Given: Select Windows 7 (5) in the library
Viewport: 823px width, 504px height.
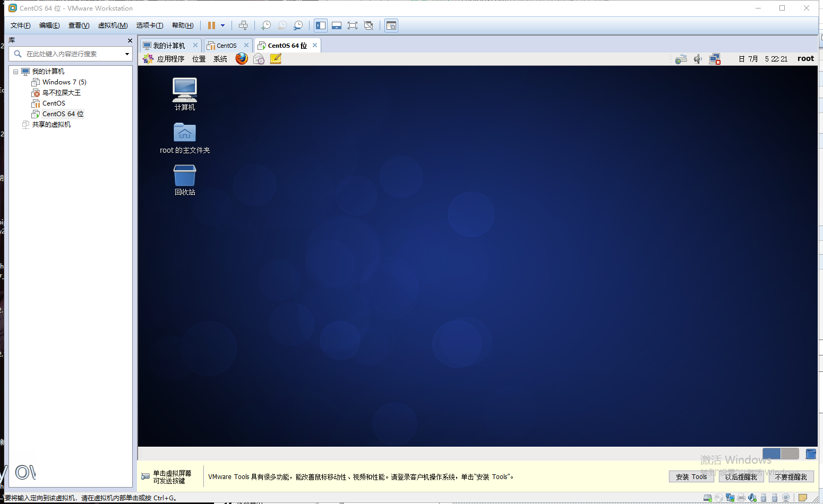Looking at the screenshot, I should click(59, 82).
